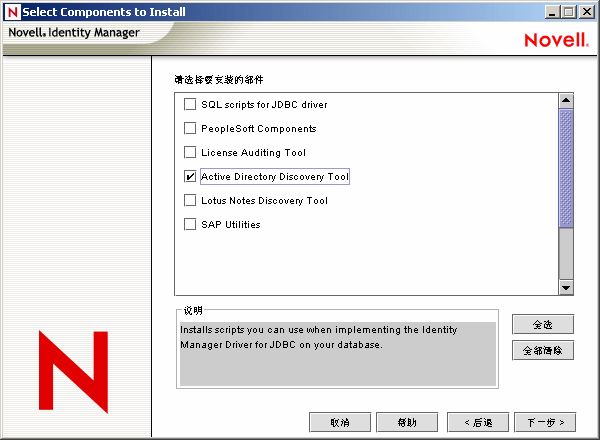
Task: Click the Clear All (全部清除) button
Action: 543,350
